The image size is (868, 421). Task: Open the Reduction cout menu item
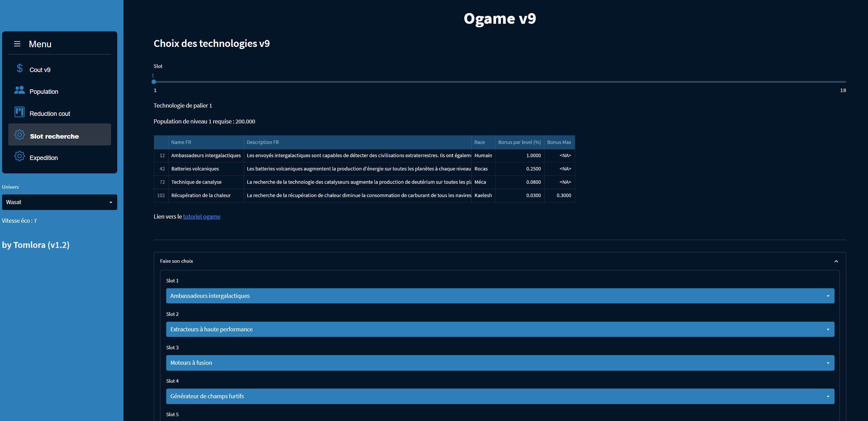click(x=60, y=113)
